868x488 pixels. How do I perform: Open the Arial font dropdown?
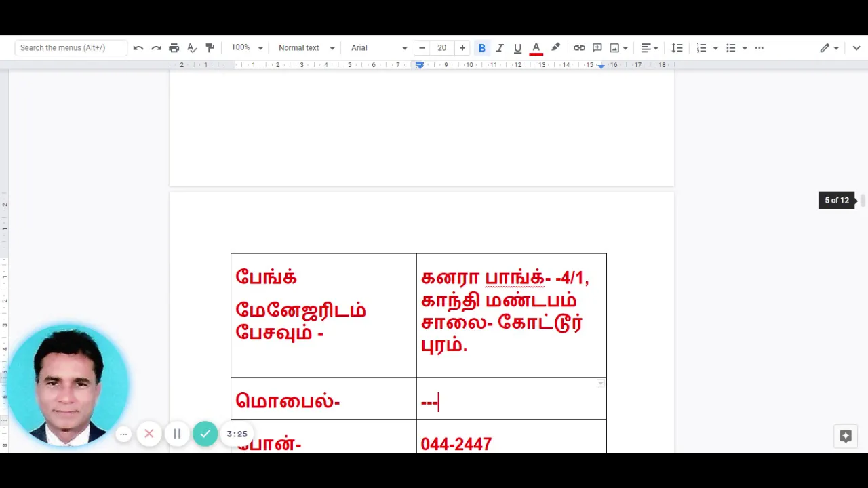(x=379, y=48)
